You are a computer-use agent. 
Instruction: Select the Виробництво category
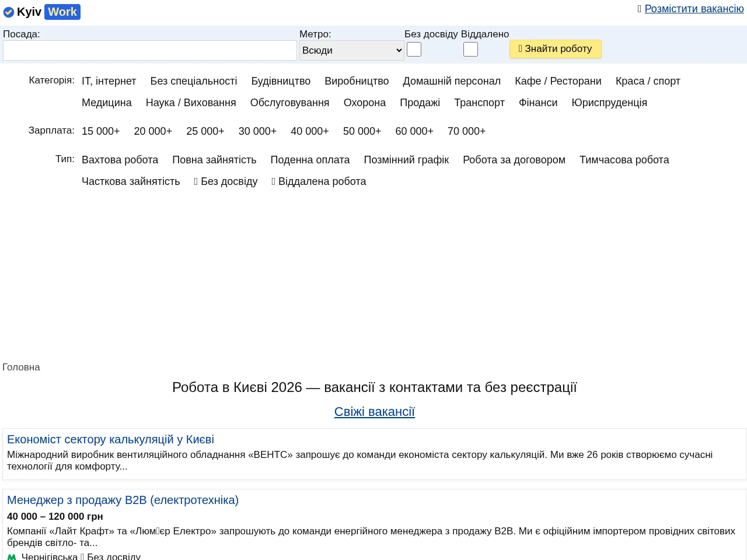point(357,81)
